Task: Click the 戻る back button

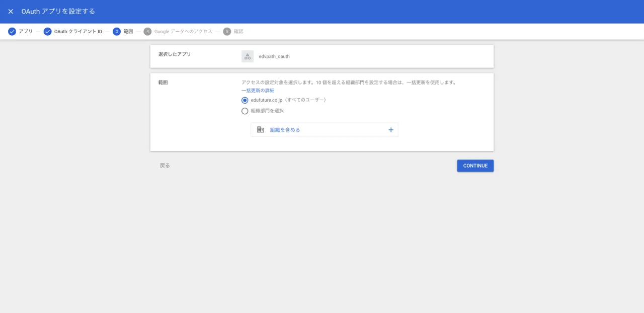Action: pos(165,166)
